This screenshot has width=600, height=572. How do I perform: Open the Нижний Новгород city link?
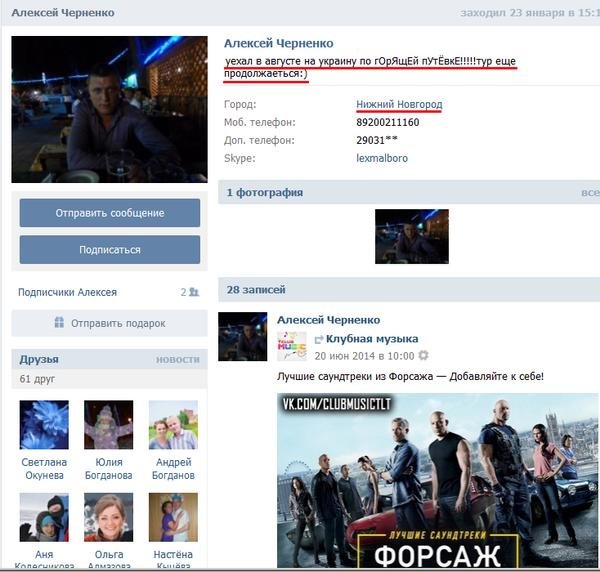point(399,104)
